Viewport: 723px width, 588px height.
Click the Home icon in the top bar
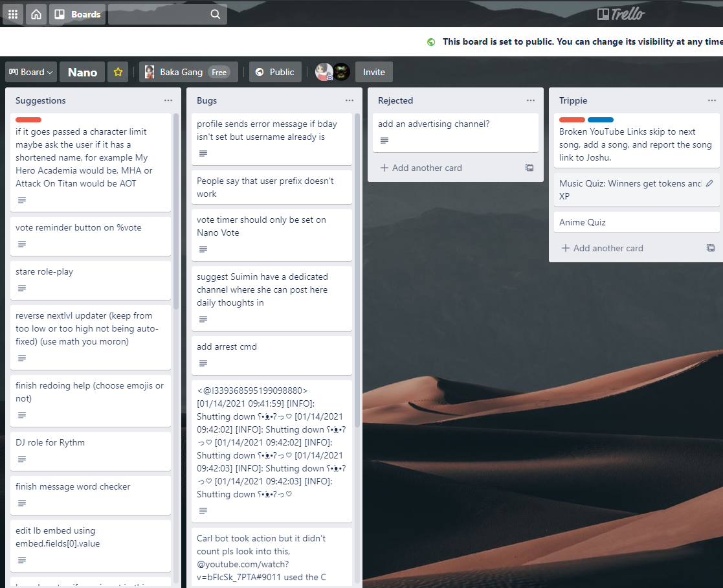coord(36,14)
